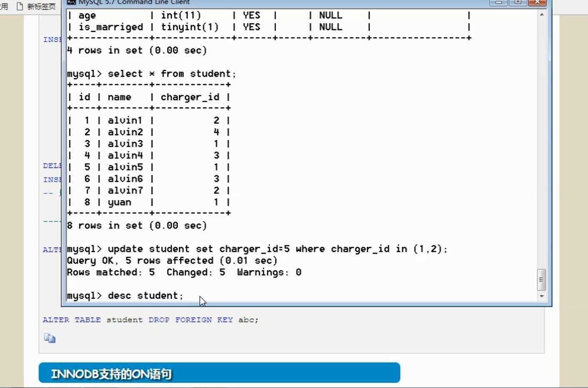
Task: Open the MySQL Command Line Client window menu icon
Action: pos(71,2)
